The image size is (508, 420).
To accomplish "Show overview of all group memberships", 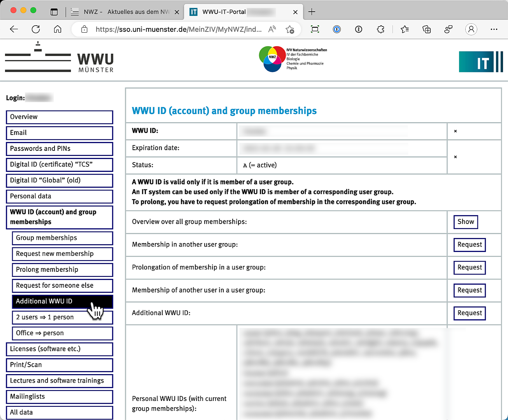I will (465, 222).
